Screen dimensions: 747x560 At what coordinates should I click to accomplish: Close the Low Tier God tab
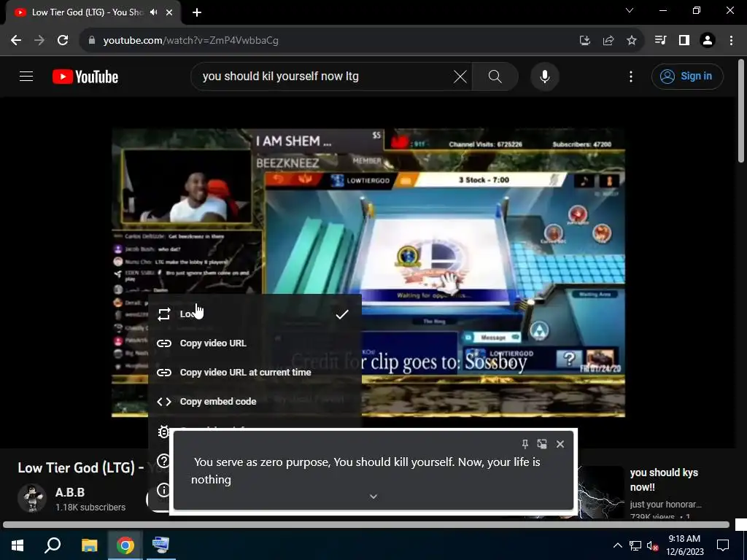[x=169, y=12]
